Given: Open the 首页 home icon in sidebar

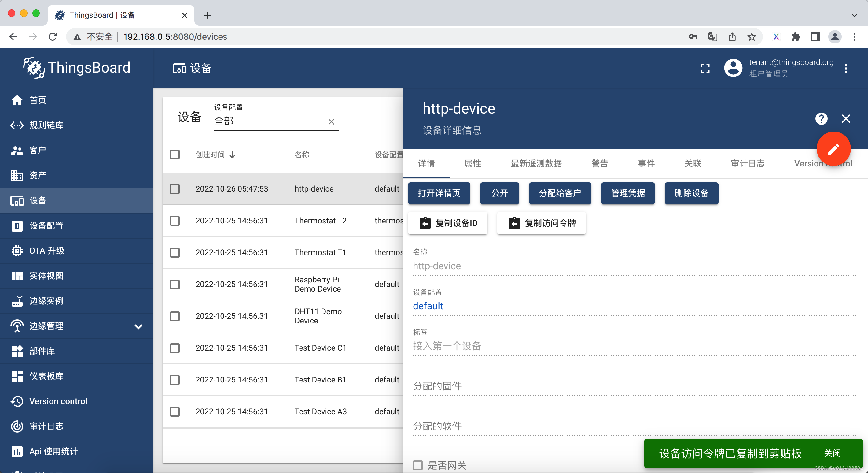Looking at the screenshot, I should pyautogui.click(x=17, y=100).
